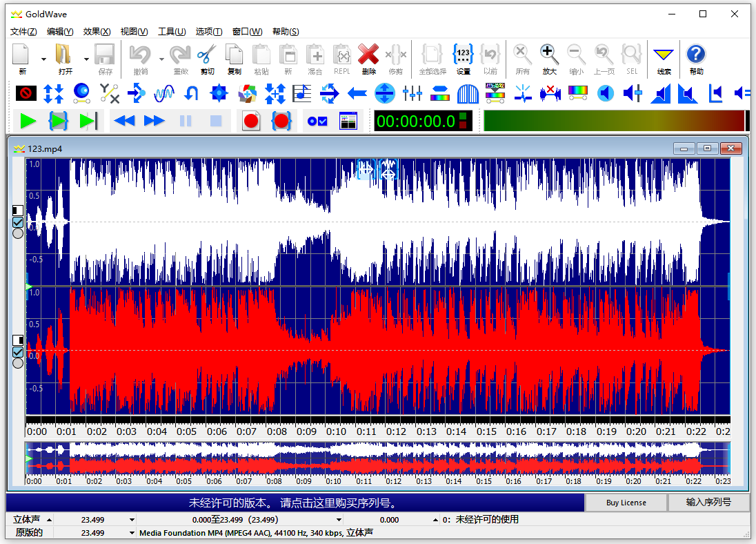756x544 pixels.
Task: Open the dropdown in the 原版的 23.499 row
Action: tap(132, 533)
